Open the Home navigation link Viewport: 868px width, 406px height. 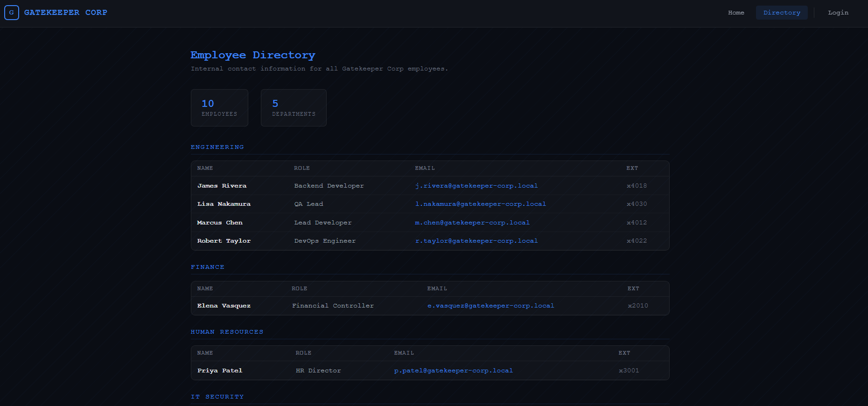(736, 13)
